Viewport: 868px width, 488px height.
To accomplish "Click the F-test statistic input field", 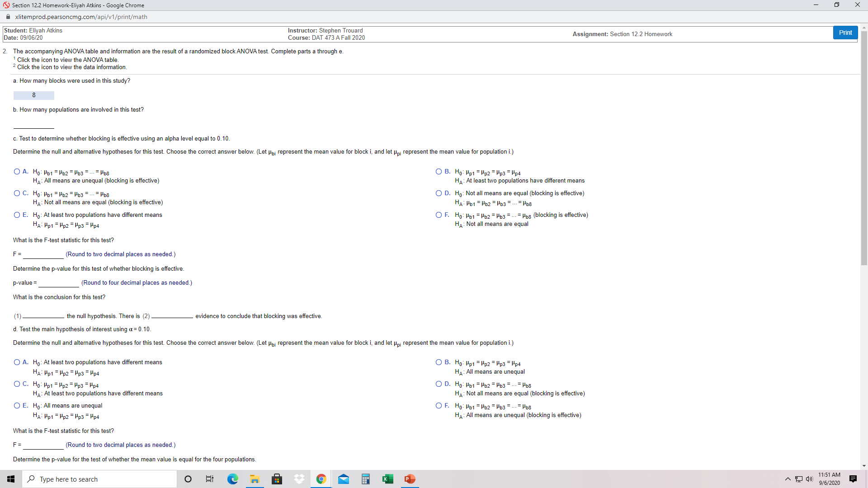I will point(43,254).
